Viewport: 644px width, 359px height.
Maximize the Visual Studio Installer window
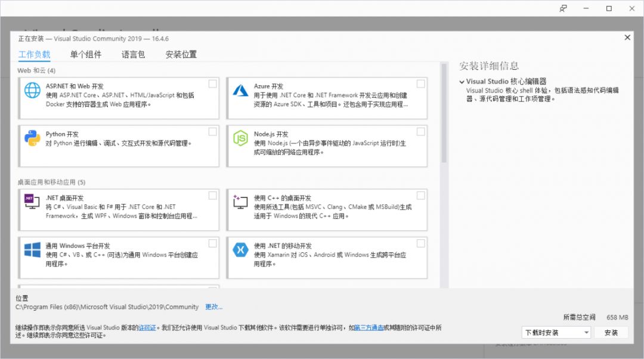[609, 8]
